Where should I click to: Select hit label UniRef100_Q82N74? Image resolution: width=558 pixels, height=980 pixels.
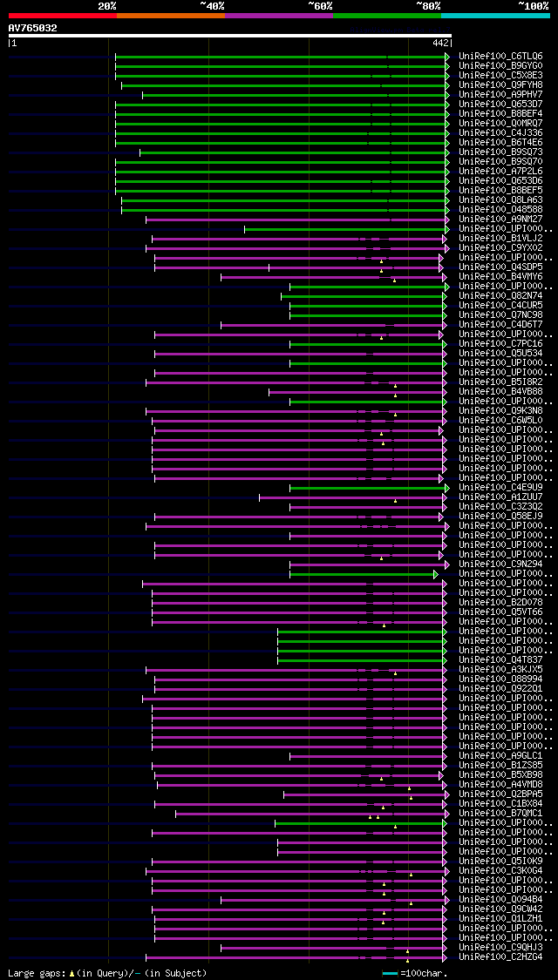point(500,295)
